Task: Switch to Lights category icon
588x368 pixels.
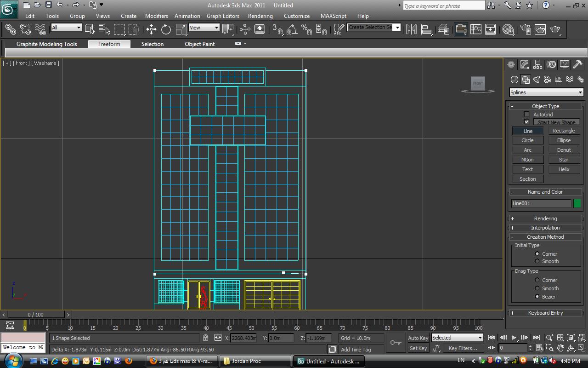Action: [536, 80]
